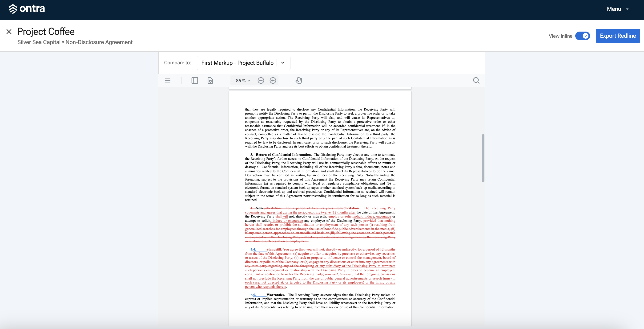The width and height of the screenshot is (644, 329).
Task: Open page view settings icon
Action: 210,81
